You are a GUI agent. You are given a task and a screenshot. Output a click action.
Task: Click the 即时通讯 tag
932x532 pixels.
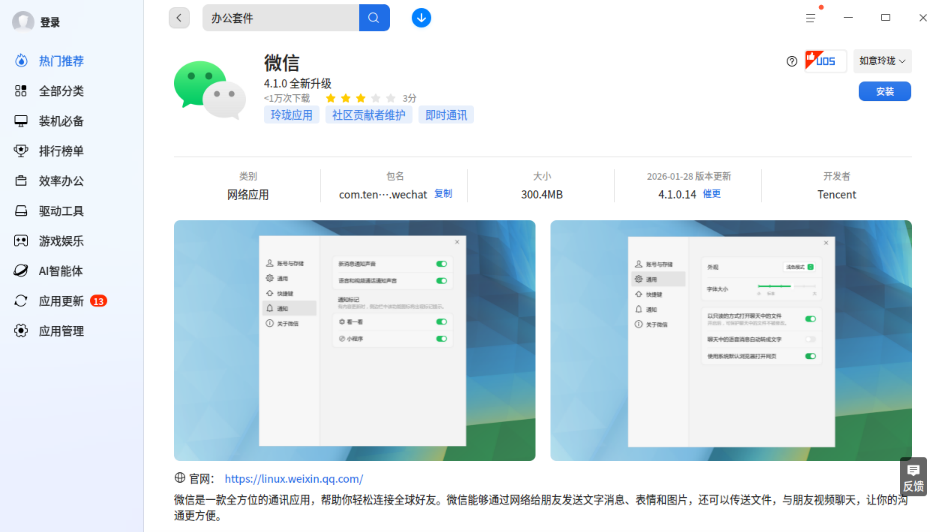coord(446,115)
